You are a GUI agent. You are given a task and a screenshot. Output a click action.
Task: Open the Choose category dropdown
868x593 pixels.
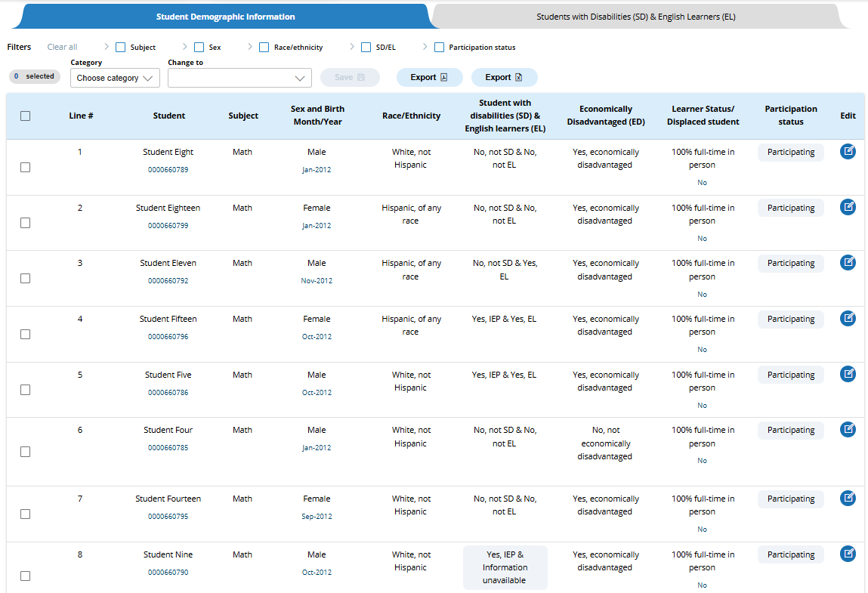pyautogui.click(x=114, y=79)
